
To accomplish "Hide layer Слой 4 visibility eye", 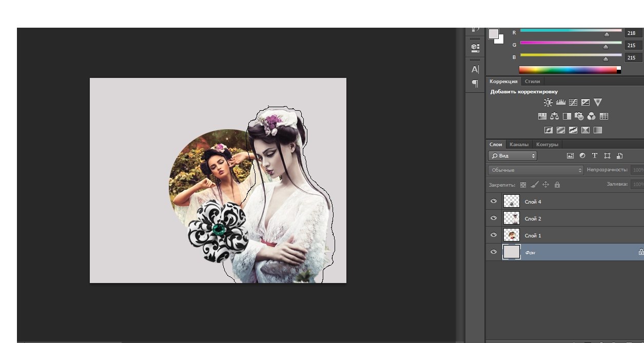I will point(494,201).
